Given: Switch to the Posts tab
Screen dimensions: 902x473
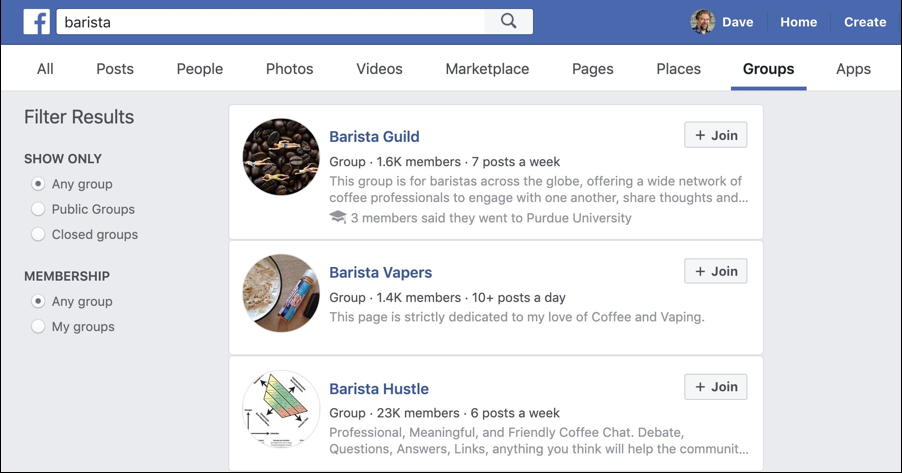Looking at the screenshot, I should [x=115, y=69].
